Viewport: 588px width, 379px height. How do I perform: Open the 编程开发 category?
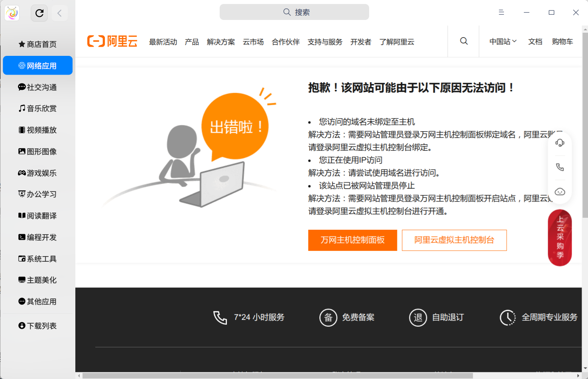(x=37, y=237)
